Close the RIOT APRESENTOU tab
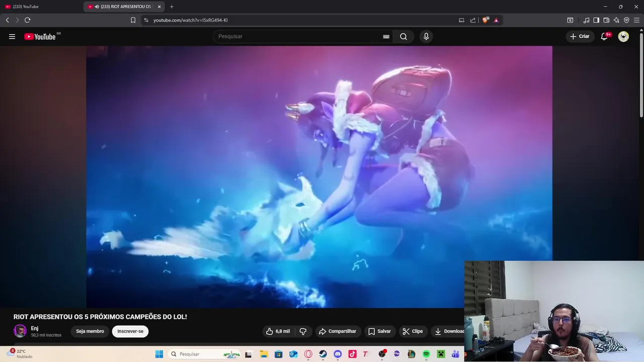This screenshot has height=362, width=644. 159,7
